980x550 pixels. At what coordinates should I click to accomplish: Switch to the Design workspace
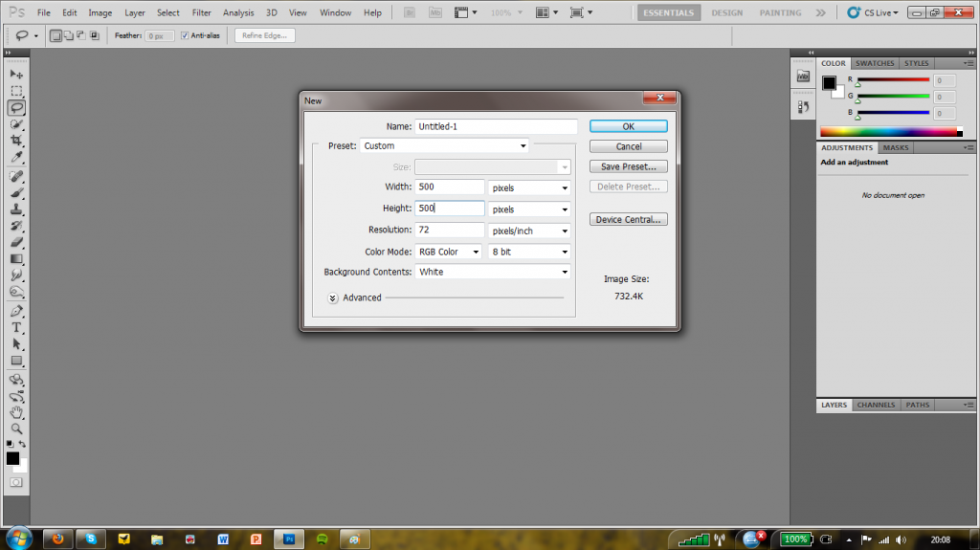pyautogui.click(x=727, y=12)
